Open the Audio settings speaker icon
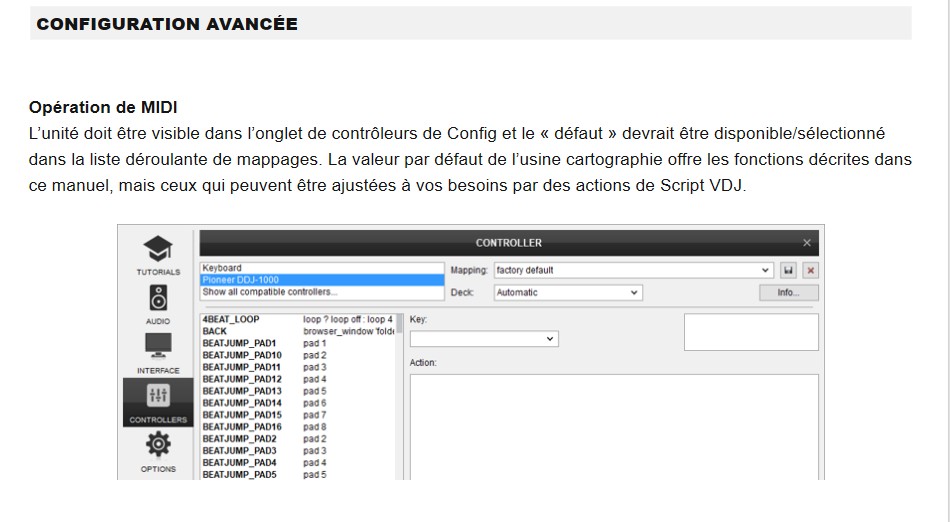The image size is (950, 522). click(158, 298)
